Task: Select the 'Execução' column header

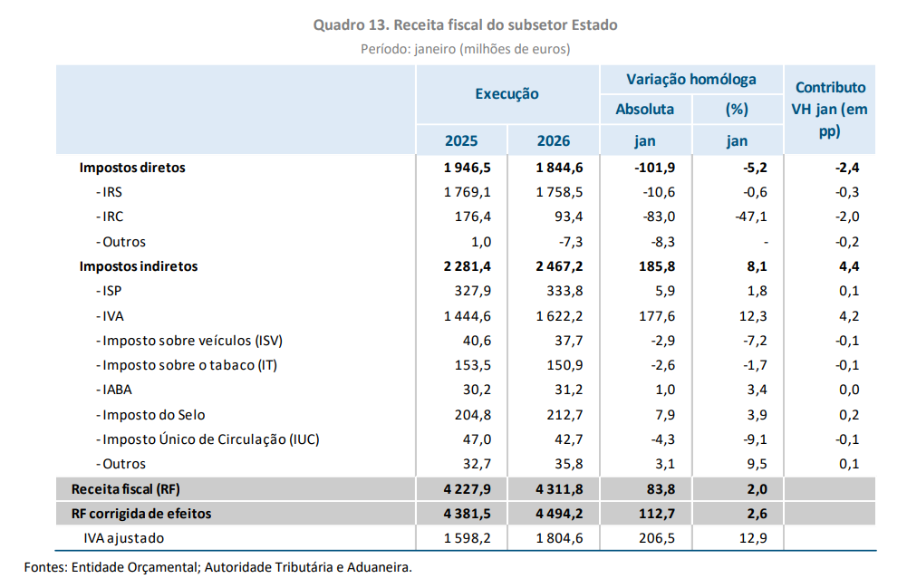Action: 507,93
